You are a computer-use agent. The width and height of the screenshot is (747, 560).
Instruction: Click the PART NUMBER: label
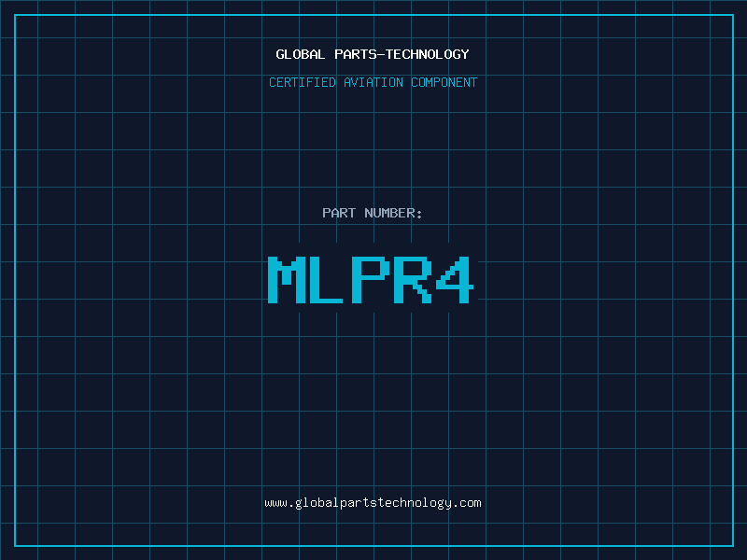[x=373, y=213]
